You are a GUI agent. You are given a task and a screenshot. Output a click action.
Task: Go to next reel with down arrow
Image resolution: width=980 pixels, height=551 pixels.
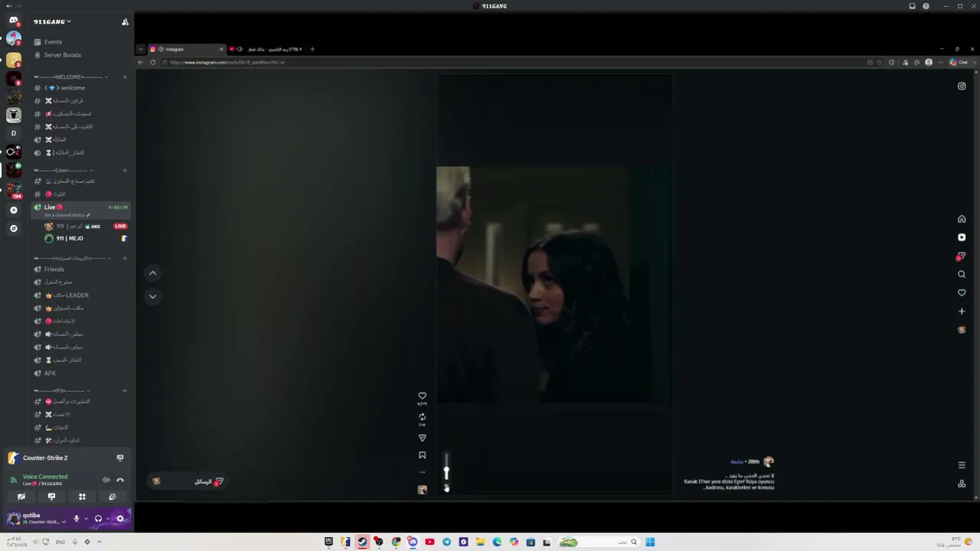tap(152, 296)
